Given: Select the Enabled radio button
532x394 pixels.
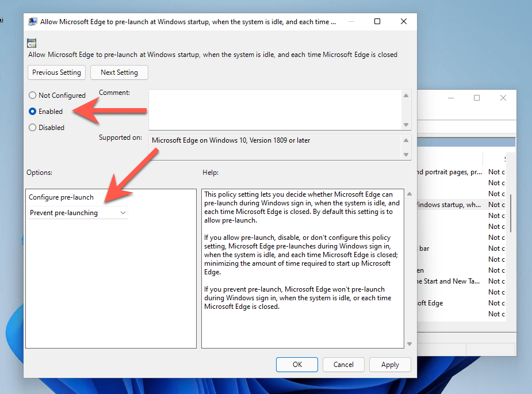Looking at the screenshot, I should coord(33,112).
